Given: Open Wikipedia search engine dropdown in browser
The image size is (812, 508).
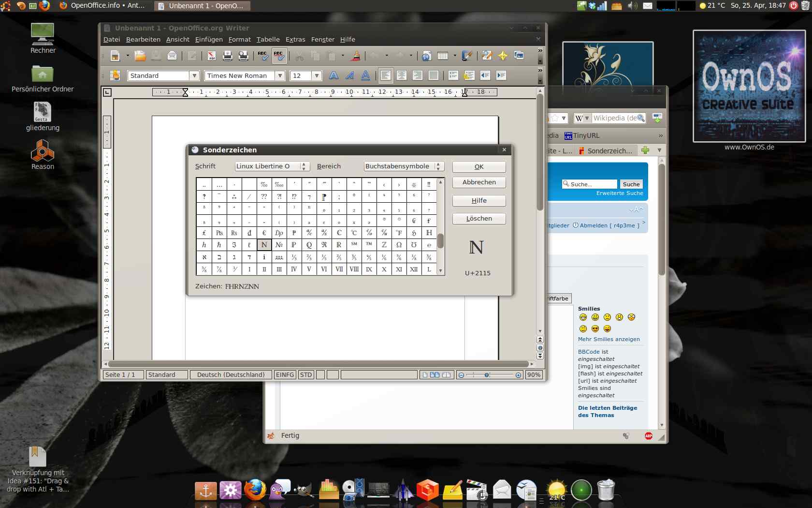Looking at the screenshot, I should [x=582, y=118].
